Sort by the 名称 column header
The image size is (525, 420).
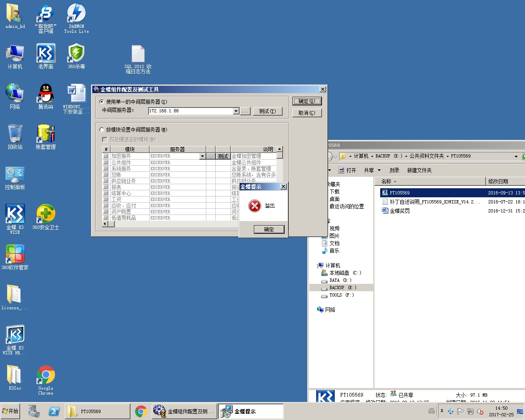click(430, 181)
